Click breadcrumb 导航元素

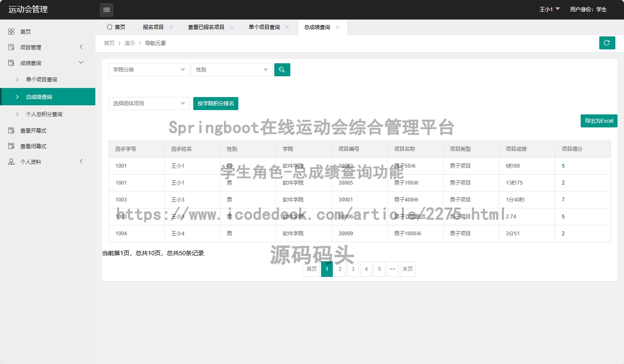(156, 43)
